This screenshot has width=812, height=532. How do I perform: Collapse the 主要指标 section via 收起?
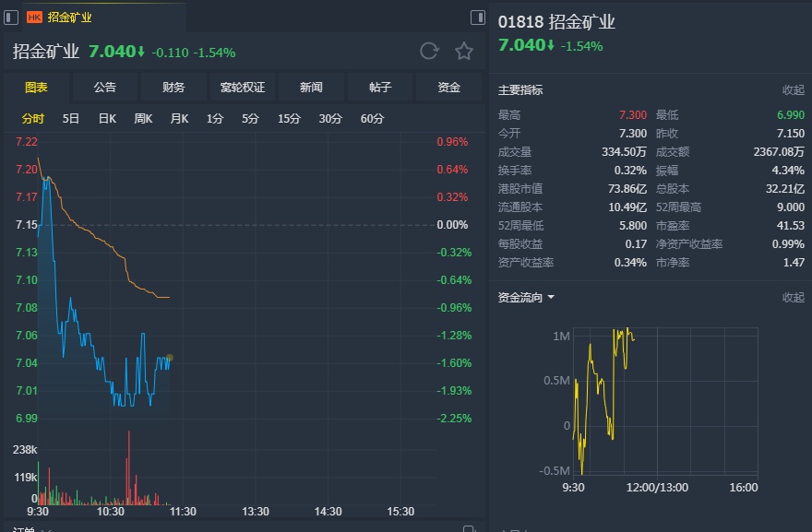(793, 90)
